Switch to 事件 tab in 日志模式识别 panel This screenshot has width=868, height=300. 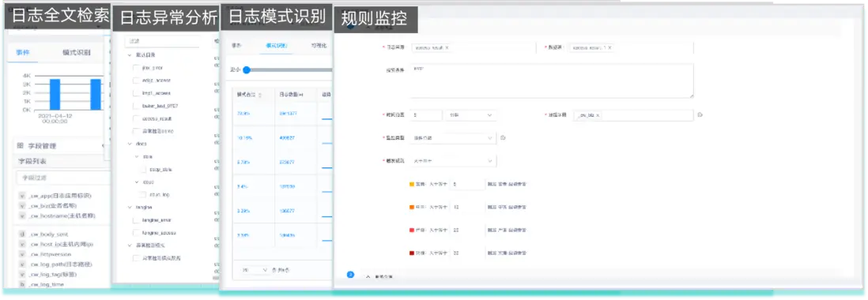(x=237, y=45)
